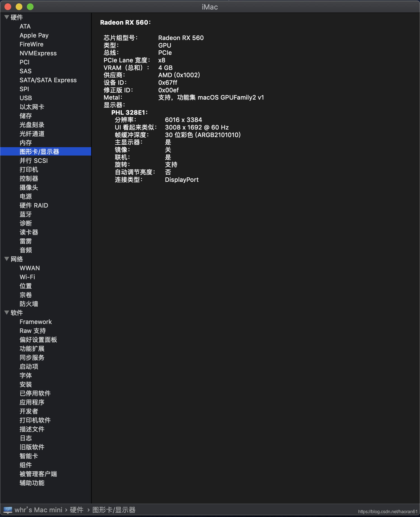Open Wi-Fi network information

pos(27,277)
